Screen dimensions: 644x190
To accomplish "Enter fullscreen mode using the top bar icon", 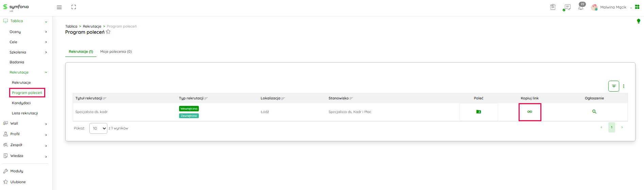I will (x=74, y=7).
